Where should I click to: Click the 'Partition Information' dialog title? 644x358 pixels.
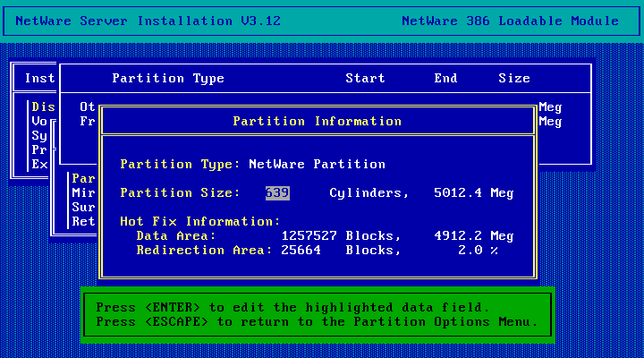coord(317,121)
